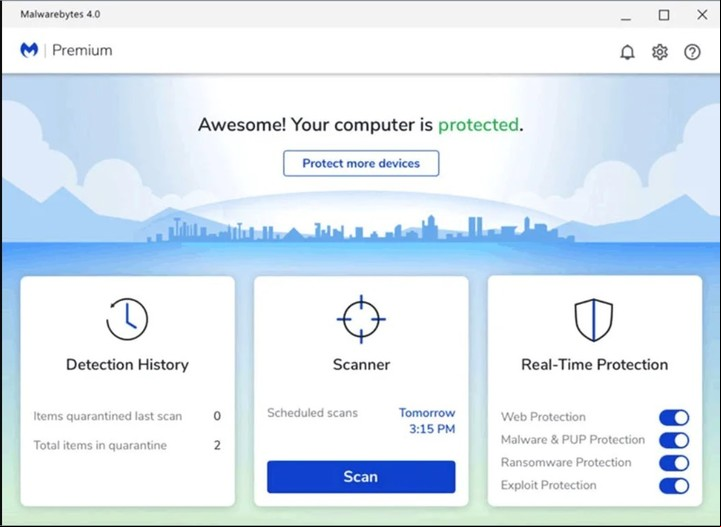Open the Tomorrow 3:15 PM scheduled scan link
The width and height of the screenshot is (721, 527).
[x=427, y=421]
